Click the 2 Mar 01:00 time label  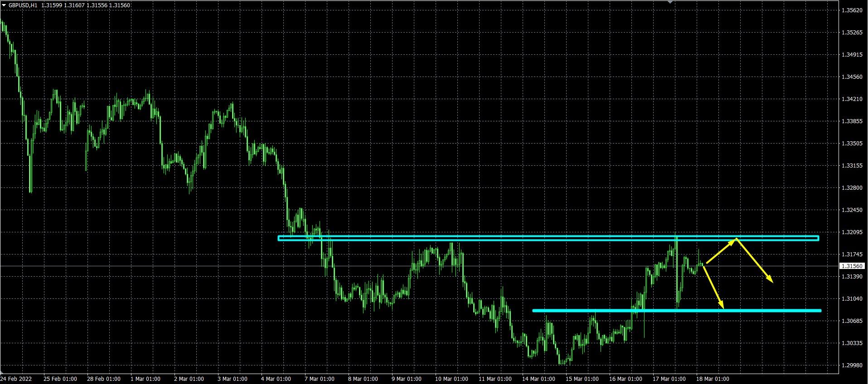pos(189,379)
